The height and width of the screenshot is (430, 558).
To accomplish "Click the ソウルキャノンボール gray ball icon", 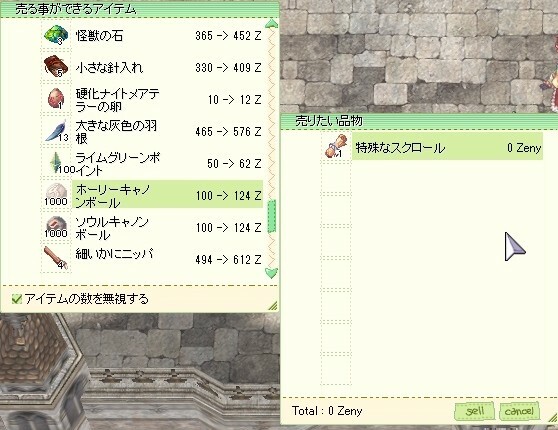I will point(56,227).
